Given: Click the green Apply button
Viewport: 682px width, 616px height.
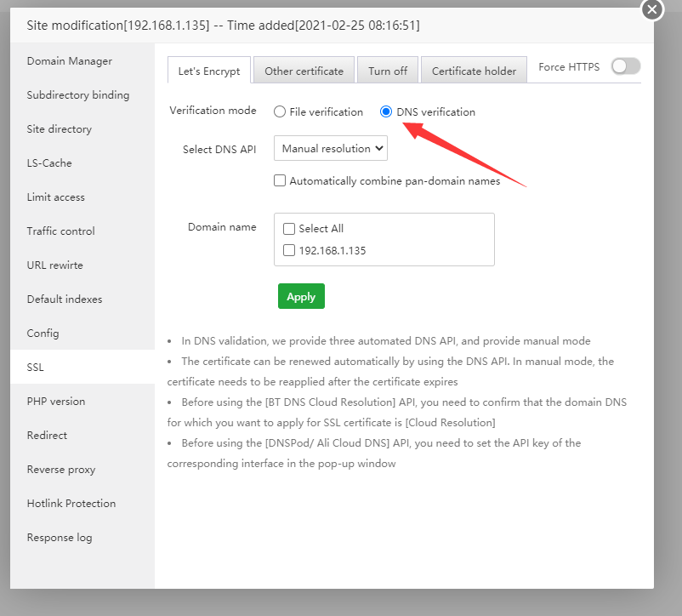Looking at the screenshot, I should click(x=301, y=296).
